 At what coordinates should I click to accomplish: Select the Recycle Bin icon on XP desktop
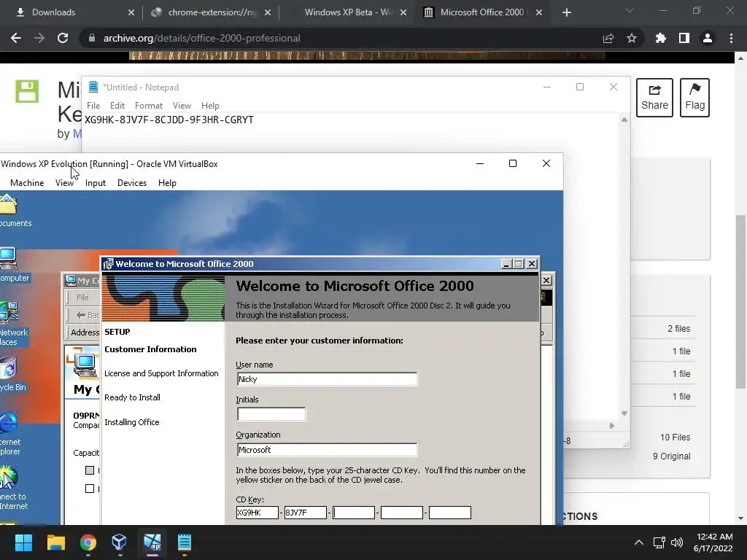click(9, 374)
